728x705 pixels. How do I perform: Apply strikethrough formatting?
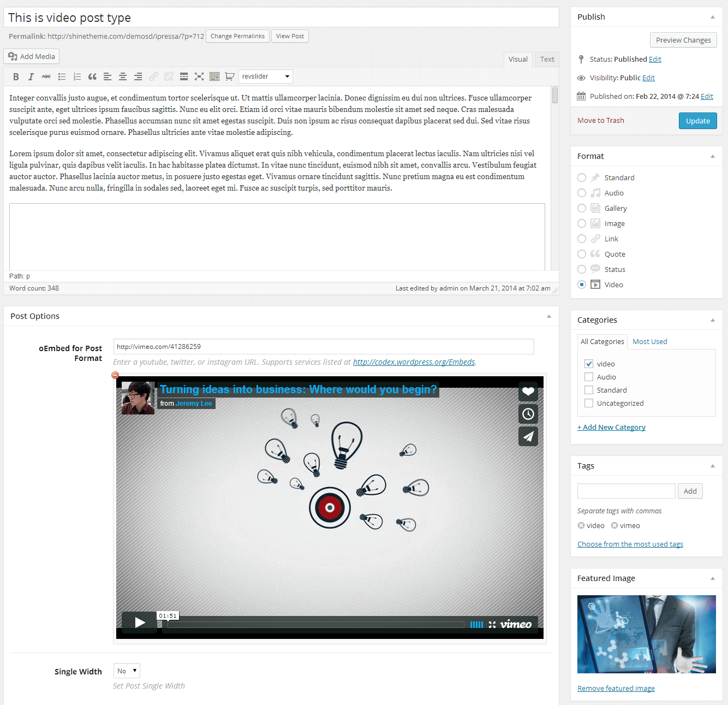pos(46,76)
